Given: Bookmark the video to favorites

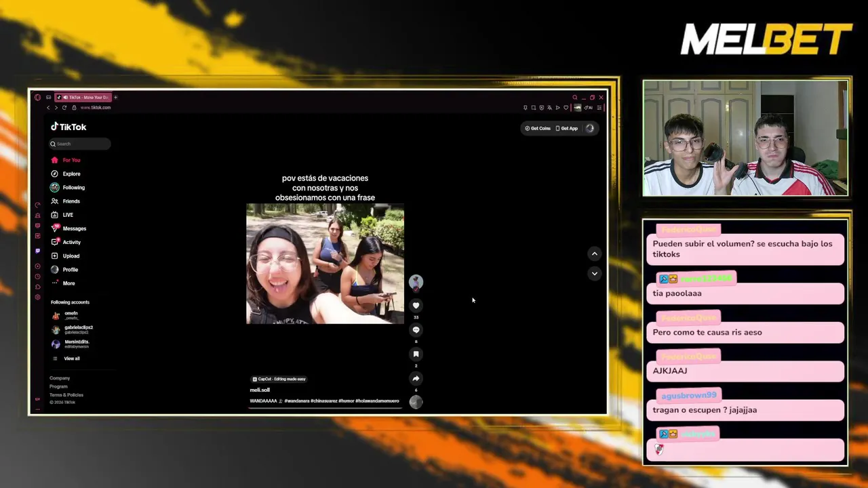Looking at the screenshot, I should tap(416, 354).
